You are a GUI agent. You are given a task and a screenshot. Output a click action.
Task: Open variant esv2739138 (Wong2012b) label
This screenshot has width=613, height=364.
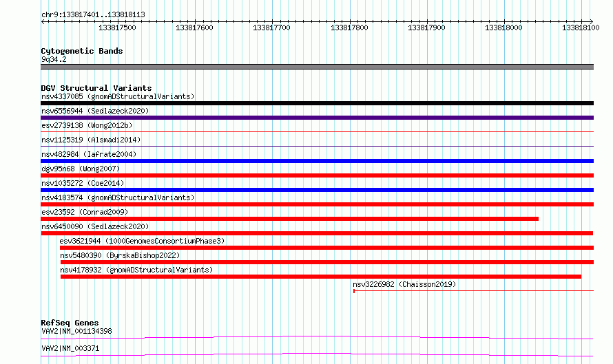87,125
